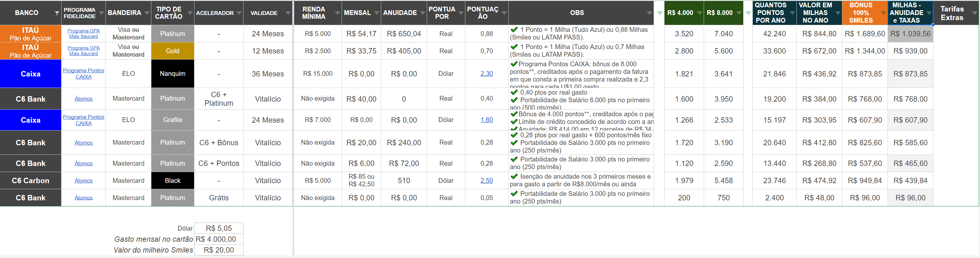This screenshot has height=258, width=980.
Task: Open Átomos link in the C6 + Bônus row
Action: tap(84, 142)
